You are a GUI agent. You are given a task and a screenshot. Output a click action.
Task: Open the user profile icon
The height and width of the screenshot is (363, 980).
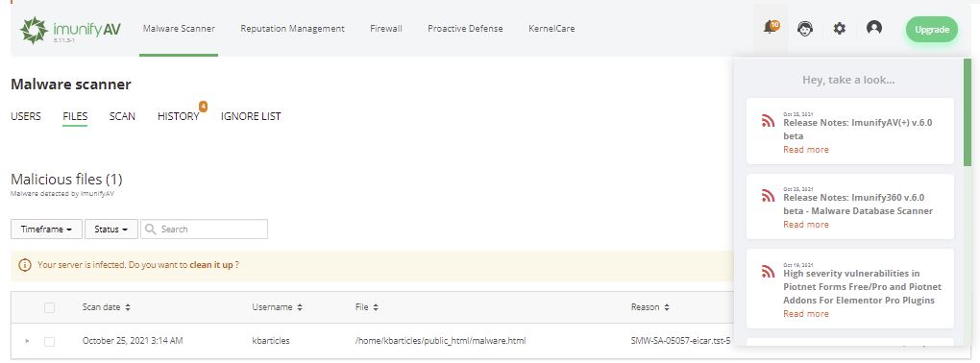pyautogui.click(x=873, y=28)
